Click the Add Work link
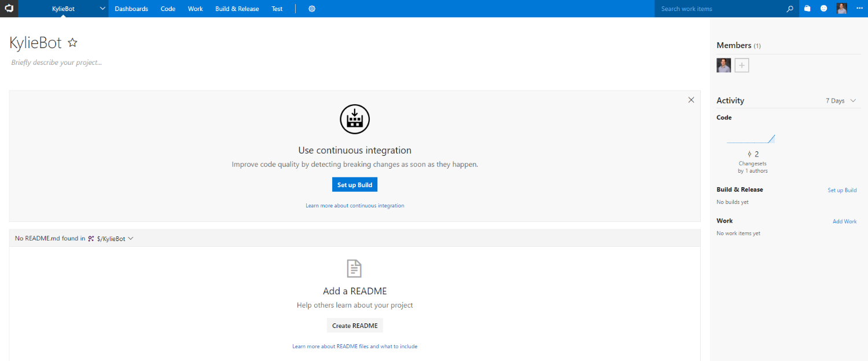 (x=845, y=221)
